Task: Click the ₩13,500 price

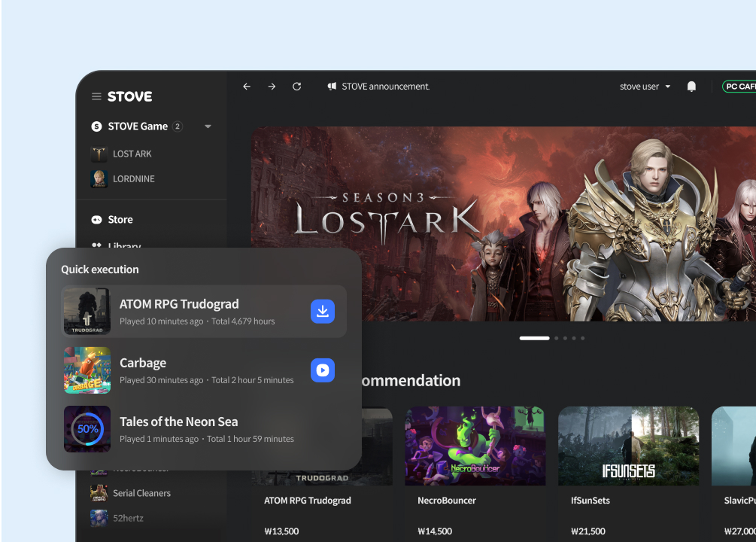Action: (x=281, y=531)
